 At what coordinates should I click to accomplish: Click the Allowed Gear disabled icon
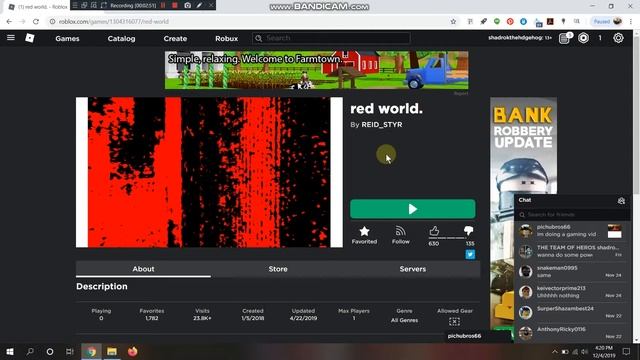(x=454, y=322)
